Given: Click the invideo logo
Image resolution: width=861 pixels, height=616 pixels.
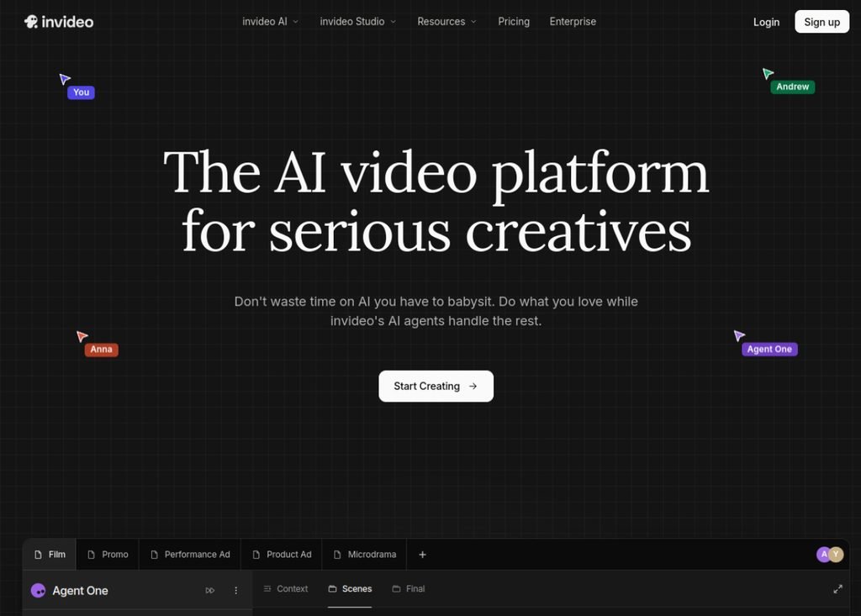Looking at the screenshot, I should [59, 22].
